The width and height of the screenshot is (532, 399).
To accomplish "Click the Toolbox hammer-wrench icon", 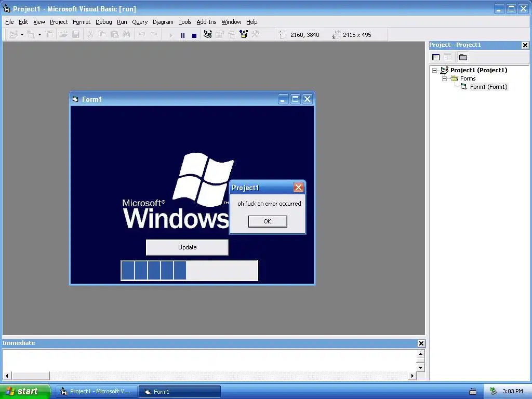I will tap(256, 35).
